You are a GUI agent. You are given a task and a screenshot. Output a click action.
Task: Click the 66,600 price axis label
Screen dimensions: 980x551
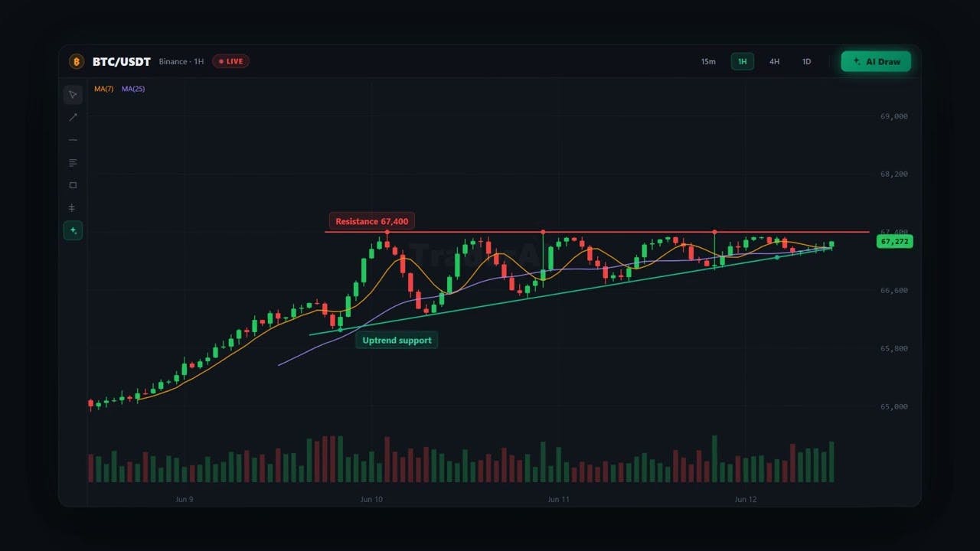click(894, 290)
